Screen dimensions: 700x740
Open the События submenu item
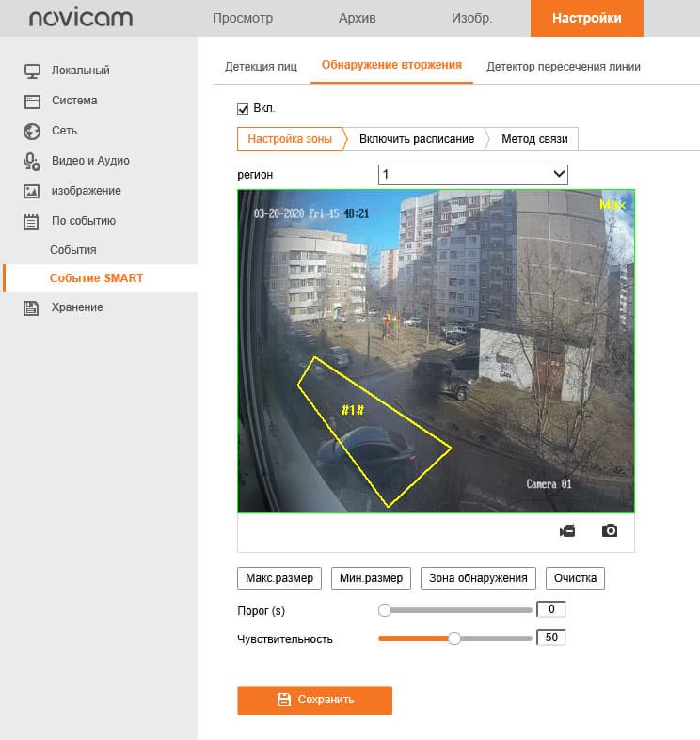73,250
